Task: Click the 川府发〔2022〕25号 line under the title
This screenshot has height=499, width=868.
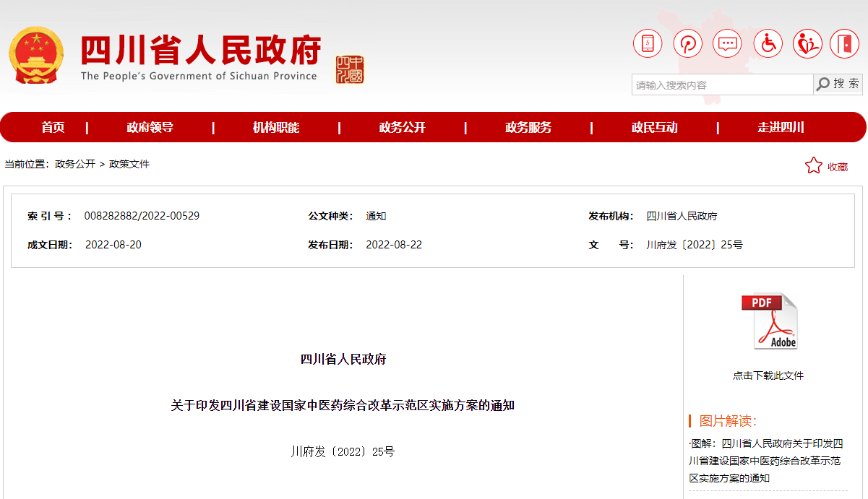Action: pos(343,452)
